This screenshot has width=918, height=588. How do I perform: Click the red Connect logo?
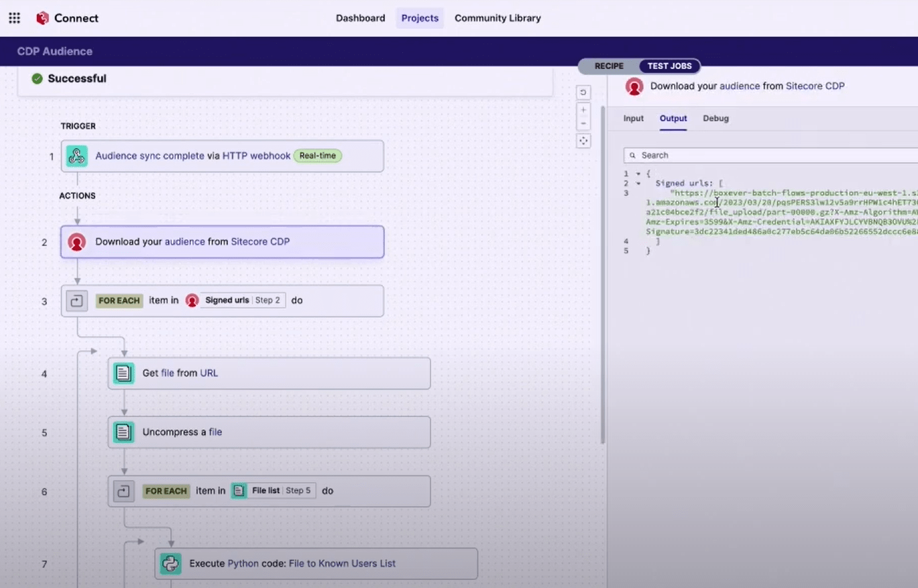[x=43, y=18]
